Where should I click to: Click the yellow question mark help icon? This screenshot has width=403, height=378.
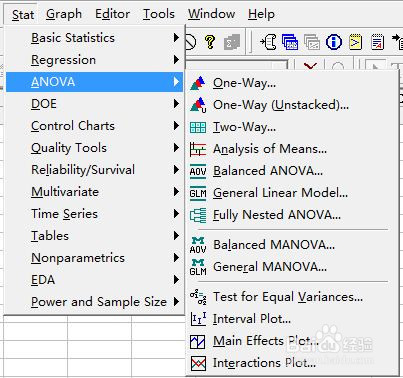[x=210, y=42]
